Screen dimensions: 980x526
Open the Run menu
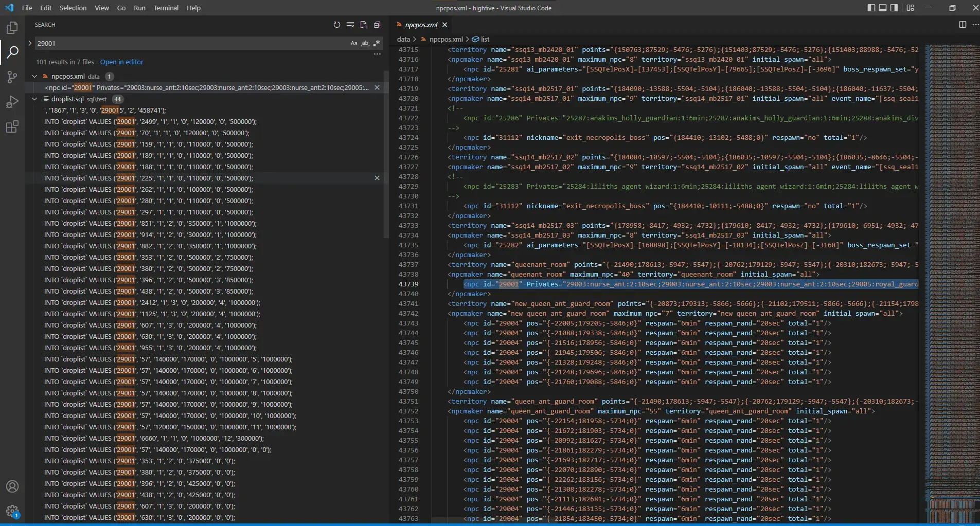point(139,8)
